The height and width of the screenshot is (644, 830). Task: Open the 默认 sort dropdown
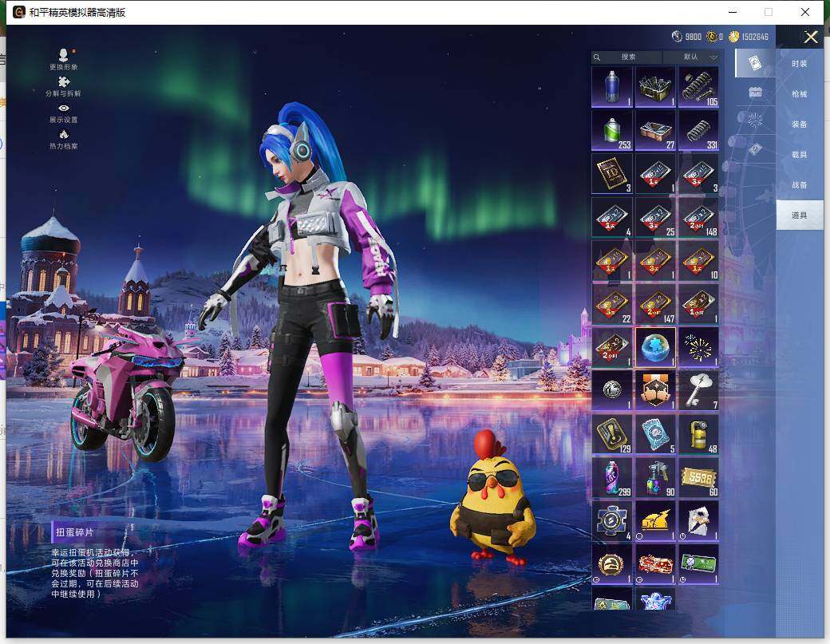[691, 57]
